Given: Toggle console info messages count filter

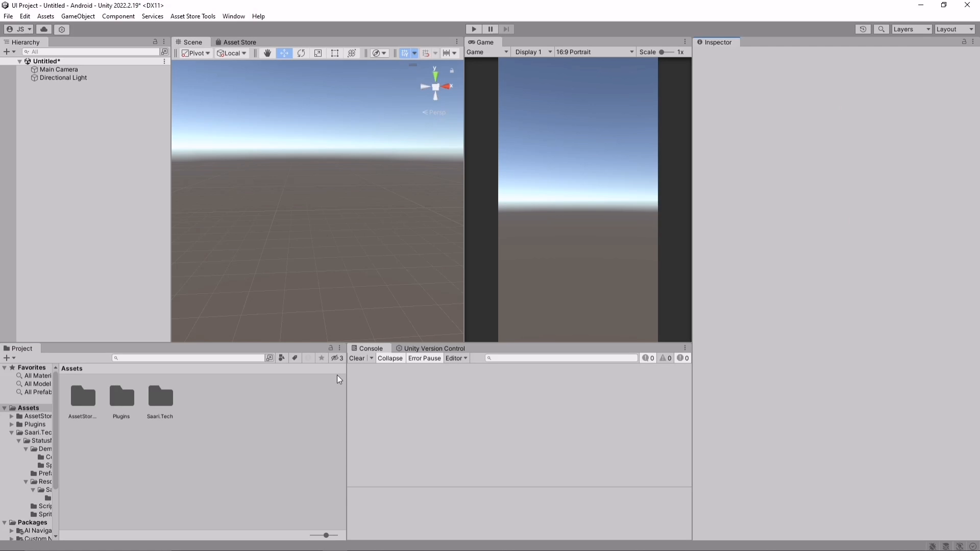Looking at the screenshot, I should (x=648, y=358).
